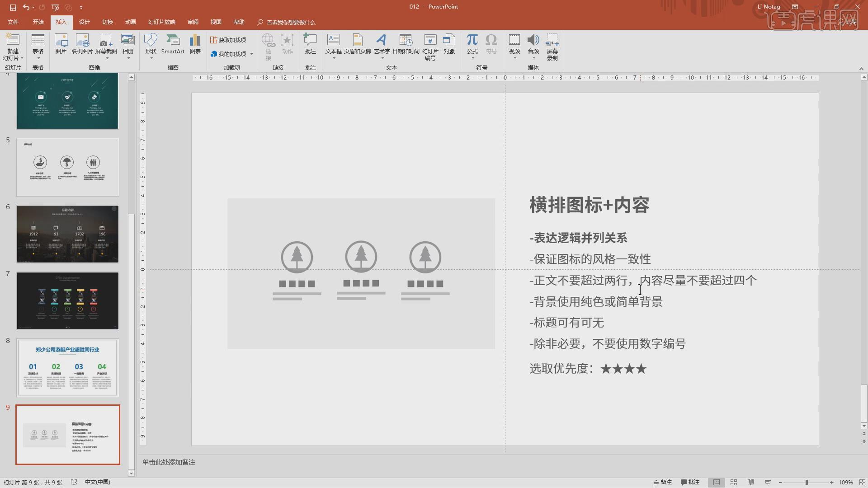Click the Ribbon Display Options icon
Image resolution: width=868 pixels, height=488 pixels.
[795, 7]
